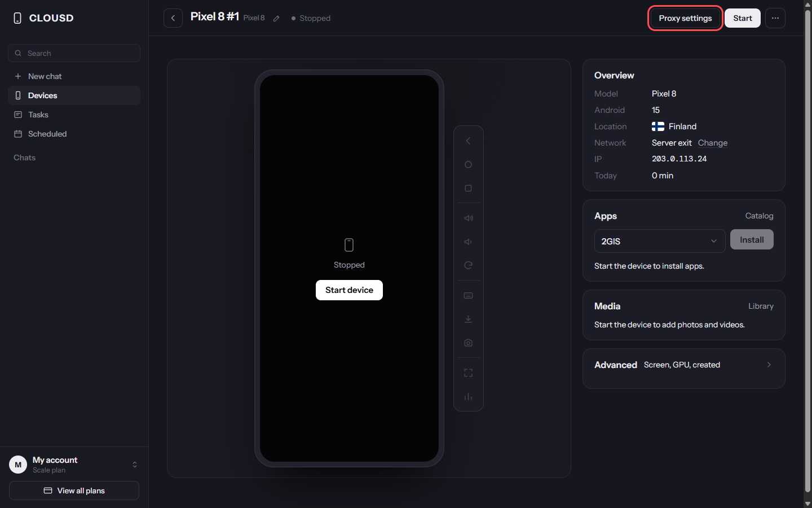Viewport: 812px width, 508px height.
Task: Click the volume down speaker icon
Action: (468, 242)
